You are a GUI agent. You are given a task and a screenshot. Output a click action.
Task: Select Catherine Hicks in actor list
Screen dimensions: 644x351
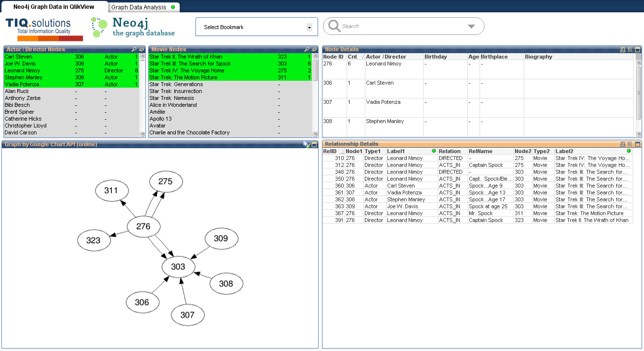click(71, 119)
